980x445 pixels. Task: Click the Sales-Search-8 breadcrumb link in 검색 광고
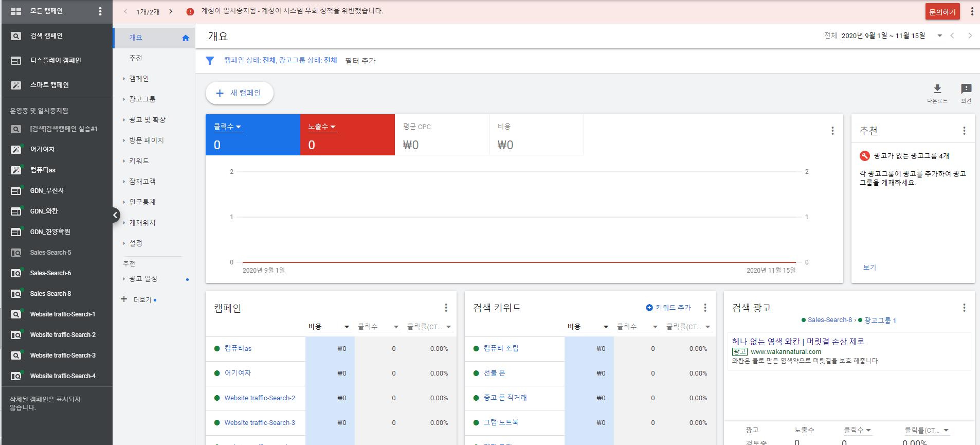tap(830, 320)
